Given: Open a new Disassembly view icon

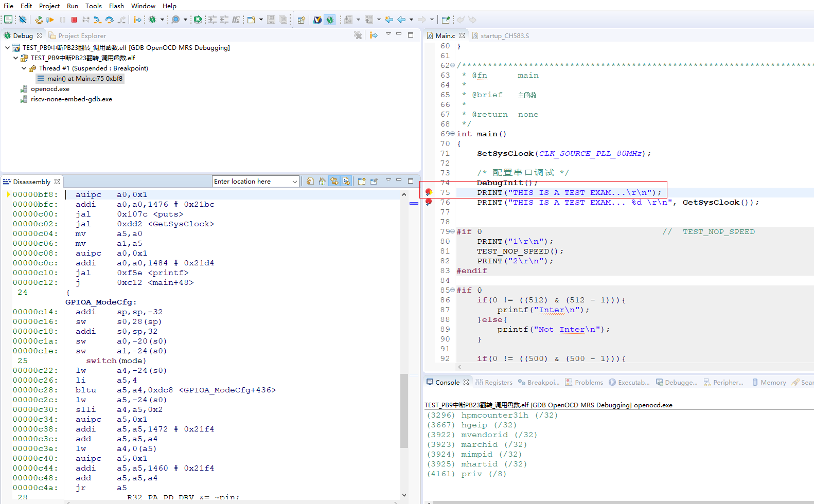Looking at the screenshot, I should click(x=362, y=181).
